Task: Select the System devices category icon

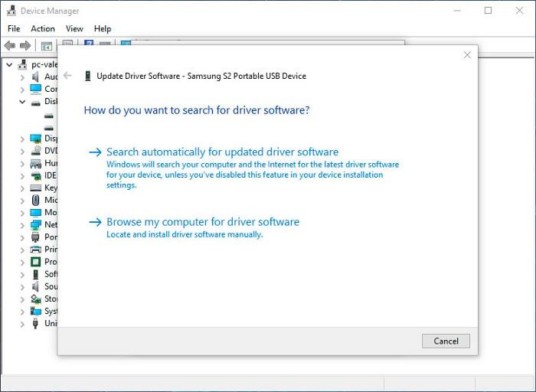Action: click(35, 312)
